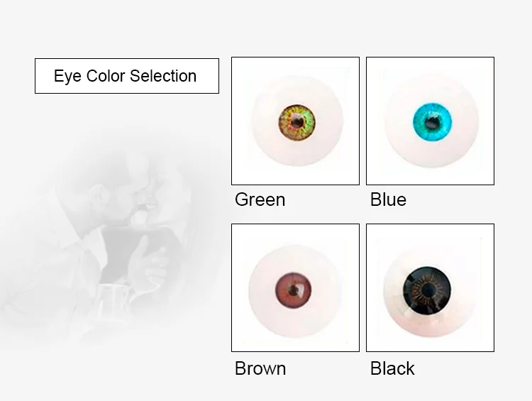532x401 pixels.
Task: Select the green eye thumbnail
Action: click(x=295, y=121)
